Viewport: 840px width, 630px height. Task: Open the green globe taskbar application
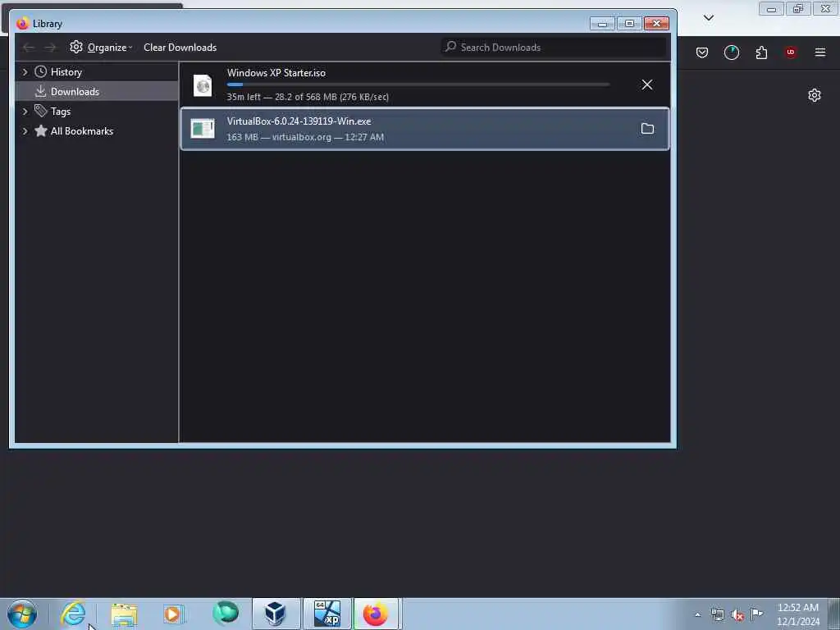coord(225,614)
